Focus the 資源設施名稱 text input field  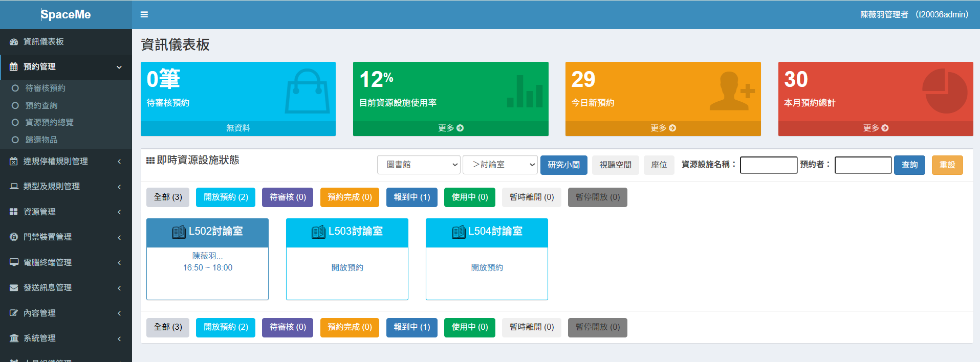768,165
